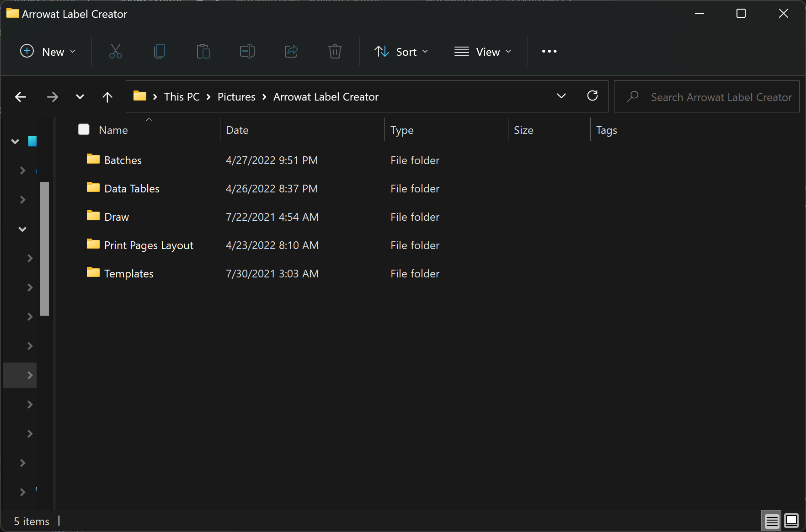Expand the address bar history dropdown
Screen dimensions: 806x532
click(x=561, y=96)
